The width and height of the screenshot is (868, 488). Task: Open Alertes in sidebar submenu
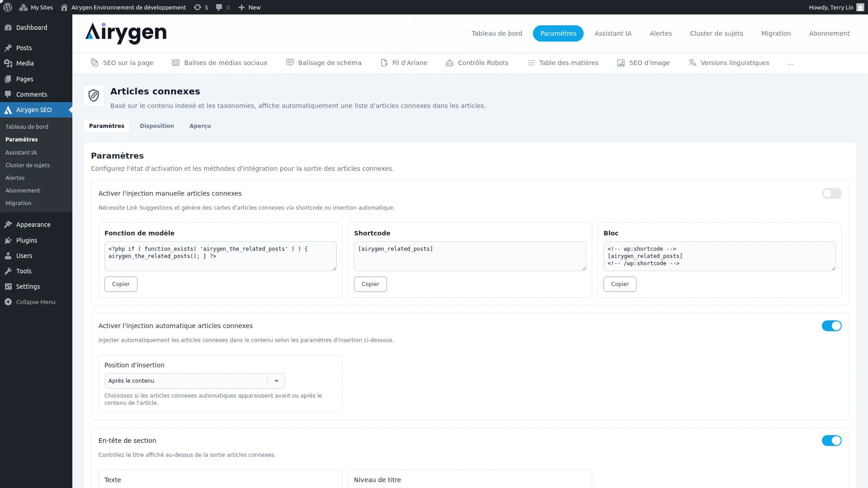(15, 178)
